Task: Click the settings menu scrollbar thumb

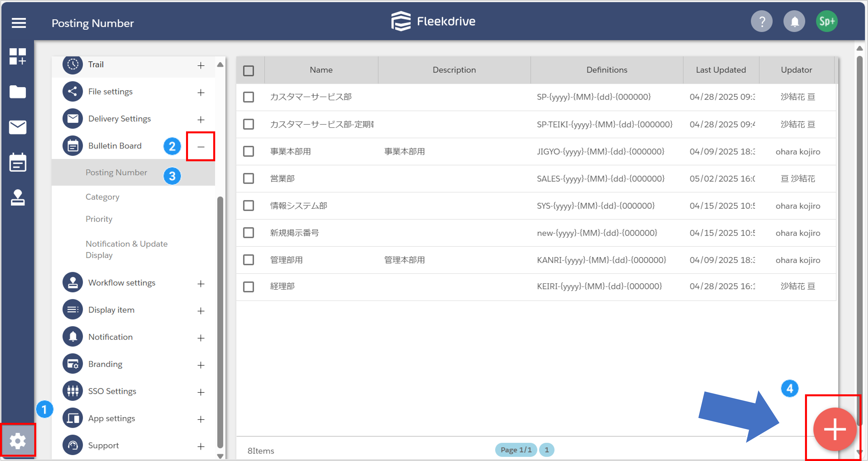Action: click(x=220, y=322)
